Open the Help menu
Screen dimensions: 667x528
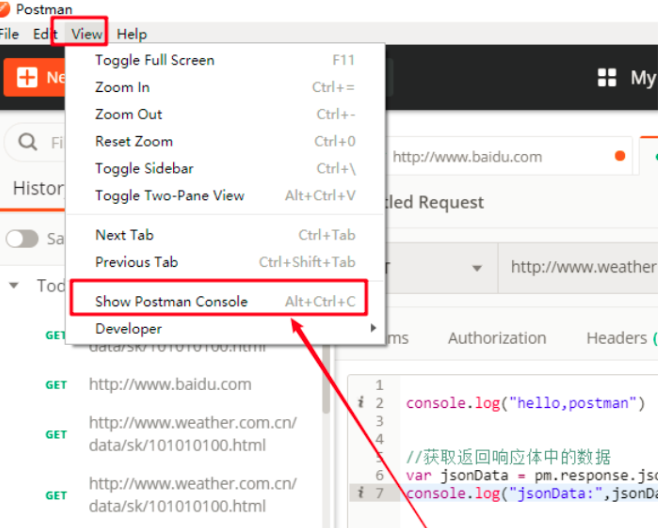tap(132, 34)
